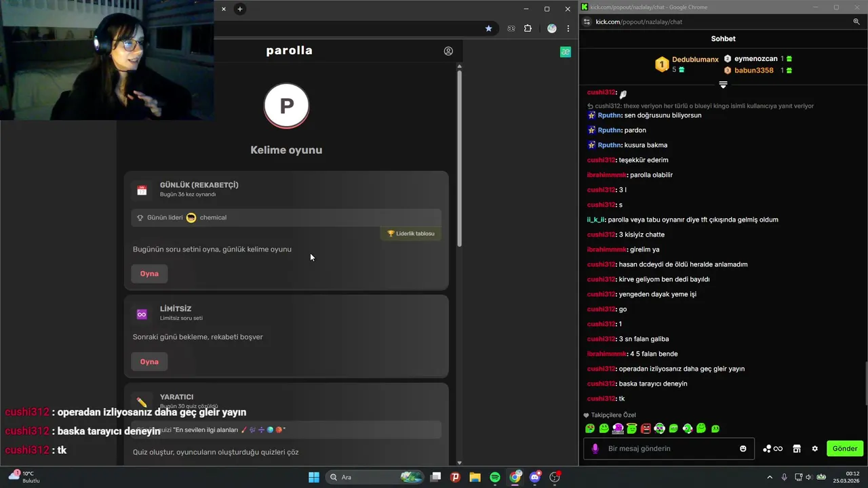Select eymenozcan in leaderboard

coord(755,59)
